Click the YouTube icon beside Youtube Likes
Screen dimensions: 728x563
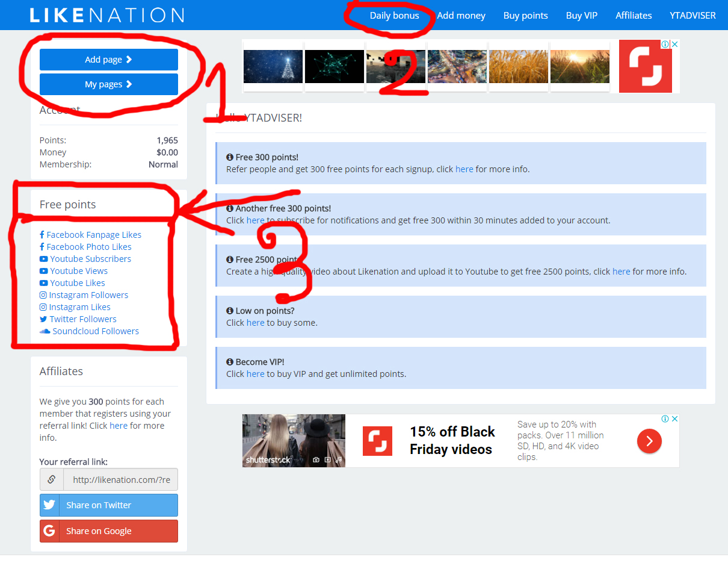pyautogui.click(x=43, y=283)
